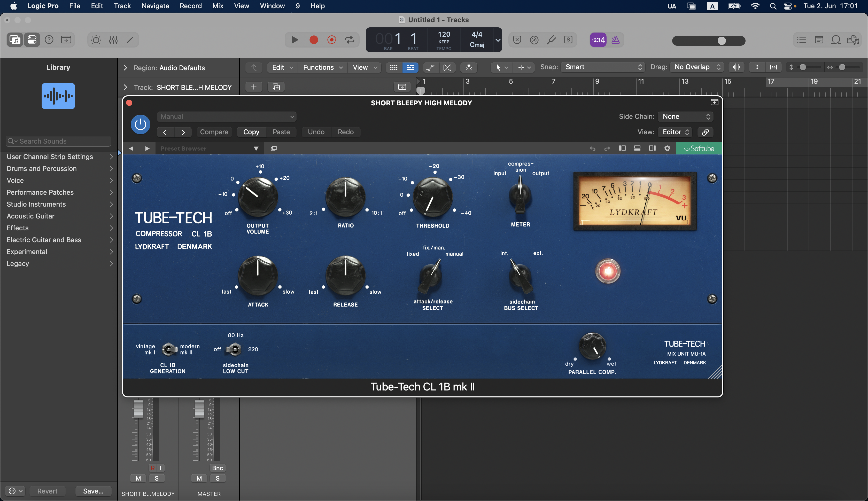The height and width of the screenshot is (501, 868).
Task: Click the Duplicate Track button
Action: tap(276, 87)
